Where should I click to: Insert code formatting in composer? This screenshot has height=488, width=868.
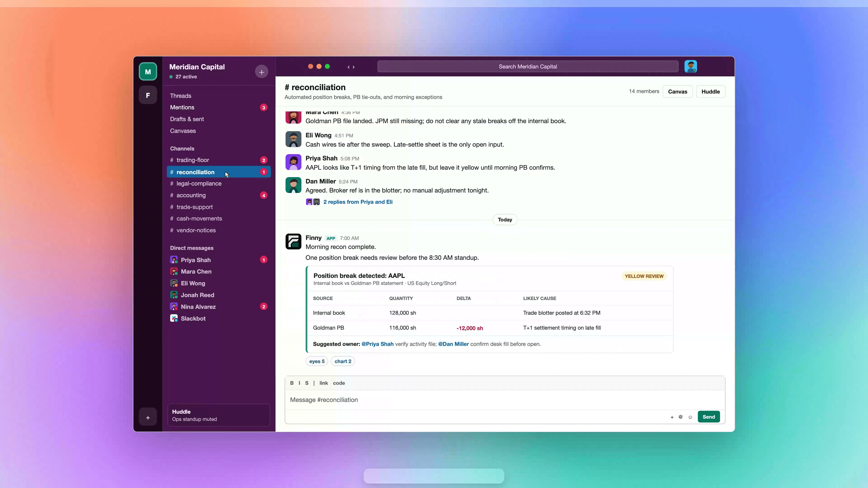pos(339,383)
